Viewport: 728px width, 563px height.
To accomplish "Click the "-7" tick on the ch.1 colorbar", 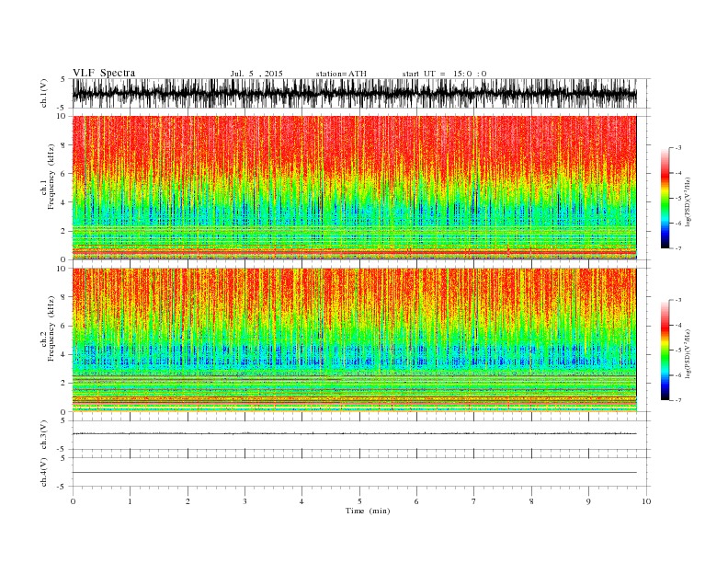I will point(677,248).
